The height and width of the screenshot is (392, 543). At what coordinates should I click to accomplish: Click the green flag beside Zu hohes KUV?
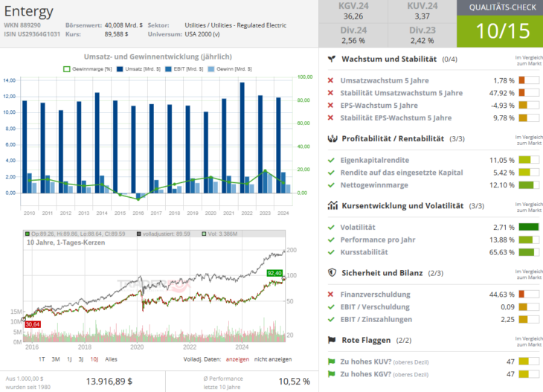tap(332, 362)
